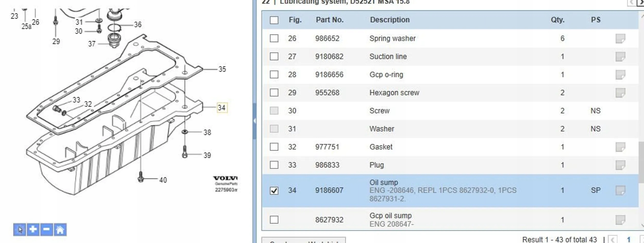Open note icon for Spring washer row

coord(620,38)
